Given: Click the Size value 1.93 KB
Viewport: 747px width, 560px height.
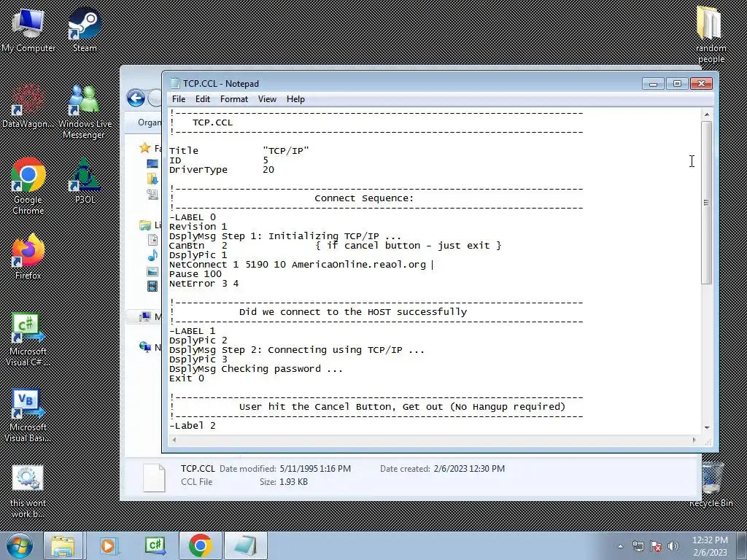Looking at the screenshot, I should point(293,482).
